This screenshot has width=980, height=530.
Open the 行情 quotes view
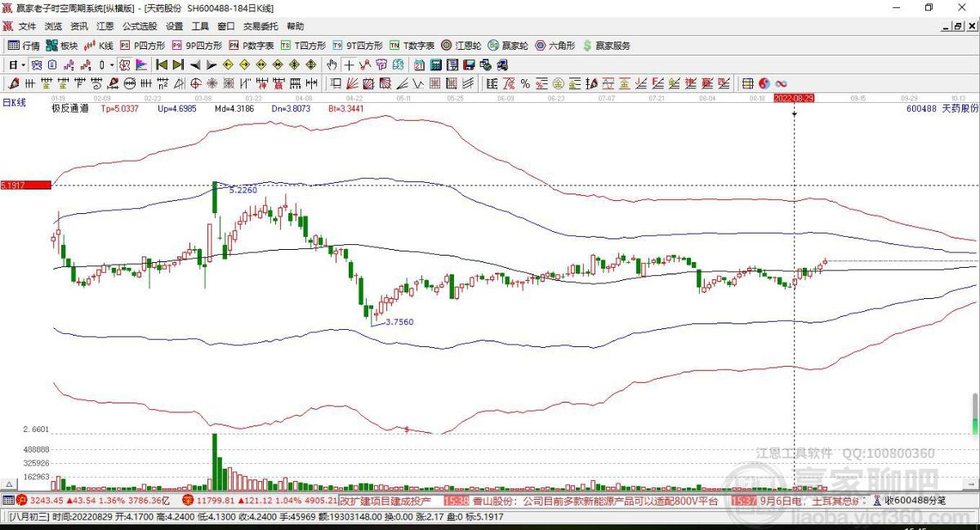[24, 46]
